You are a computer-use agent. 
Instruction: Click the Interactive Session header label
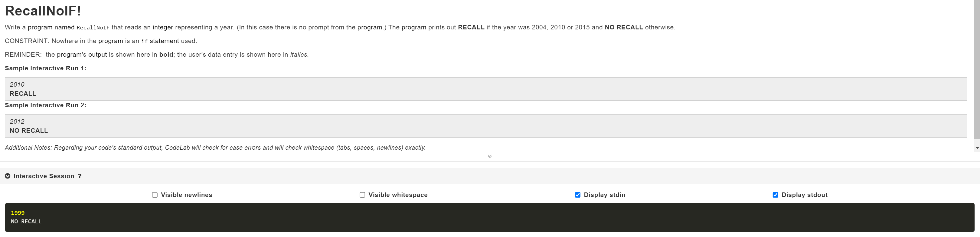[44, 176]
